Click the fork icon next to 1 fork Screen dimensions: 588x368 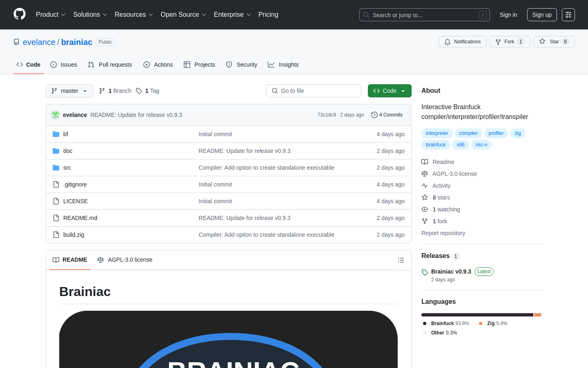[x=425, y=221]
